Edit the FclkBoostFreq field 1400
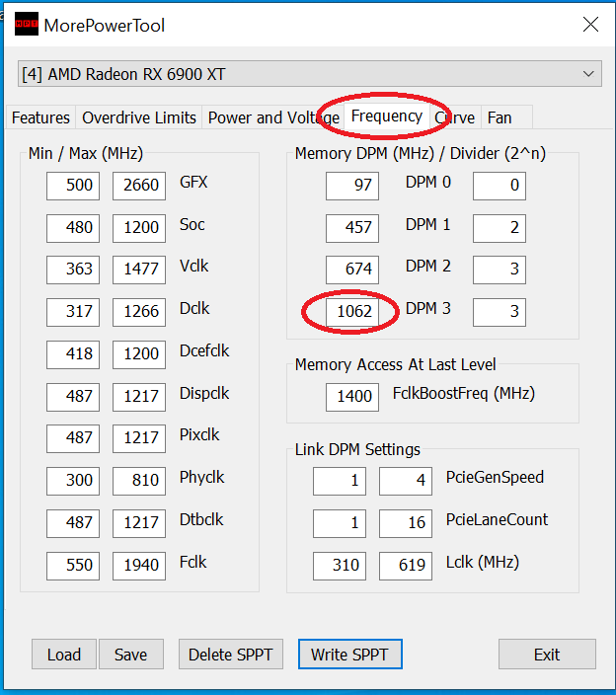 (352, 397)
